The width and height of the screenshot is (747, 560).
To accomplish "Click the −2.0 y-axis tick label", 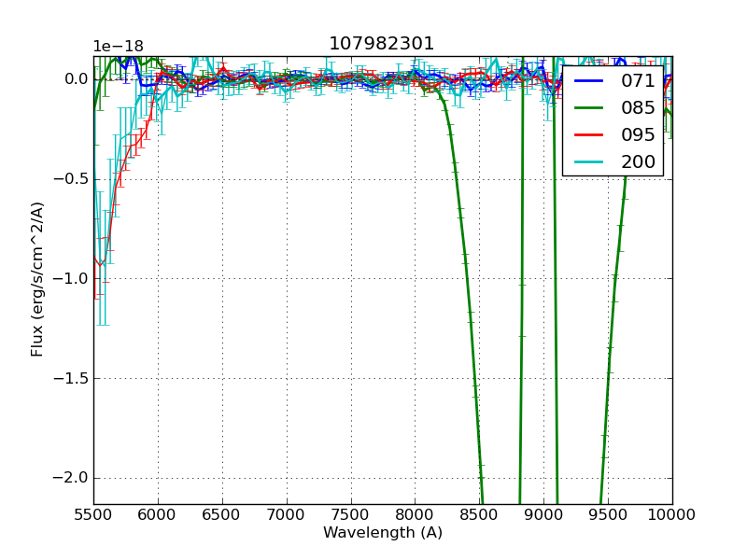I will [x=71, y=478].
